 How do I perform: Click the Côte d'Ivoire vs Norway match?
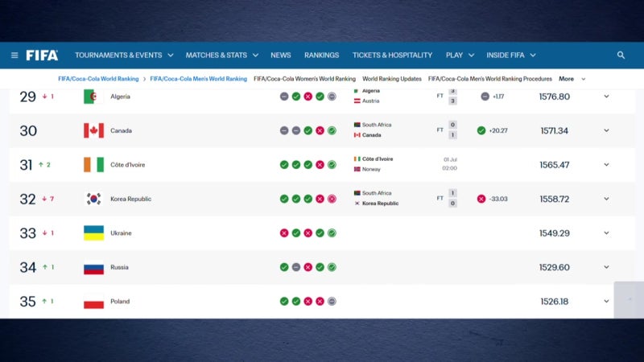[406, 164]
